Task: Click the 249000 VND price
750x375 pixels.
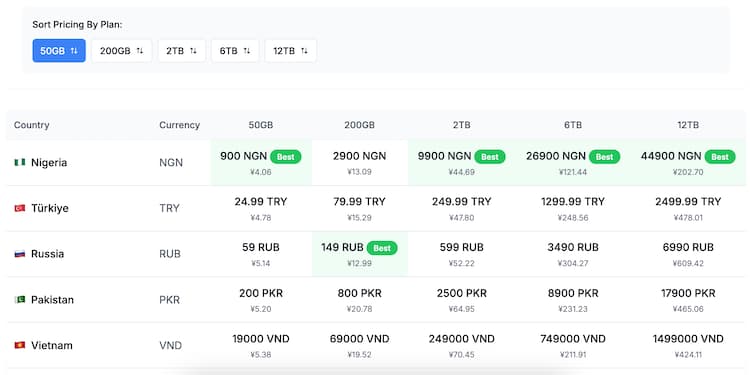Action: click(462, 339)
